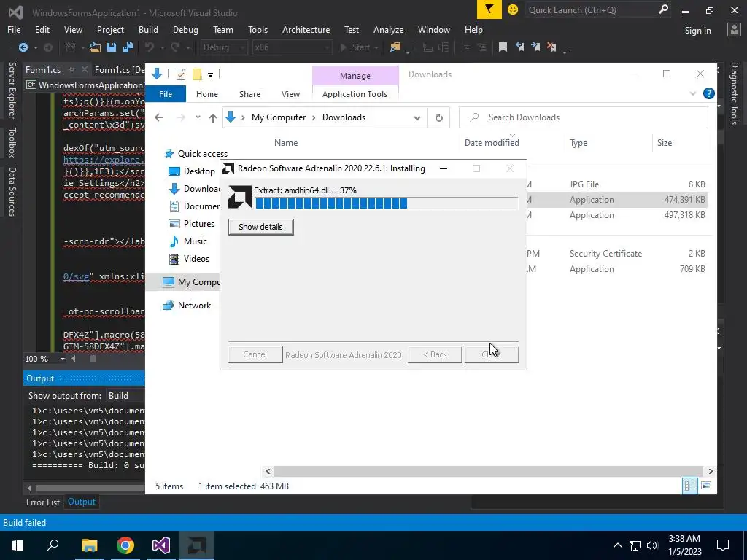Click the Navigate Backward arrow in Visual Studio
This screenshot has width=747, height=560.
23,47
